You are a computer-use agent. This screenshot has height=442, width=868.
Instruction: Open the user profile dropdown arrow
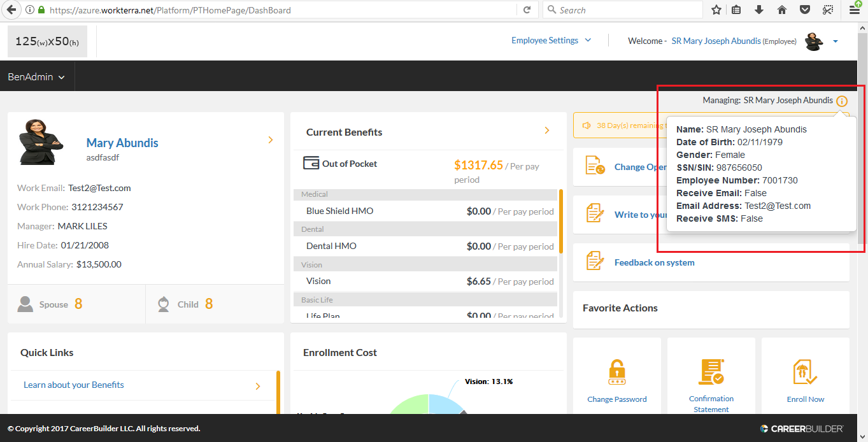[835, 41]
